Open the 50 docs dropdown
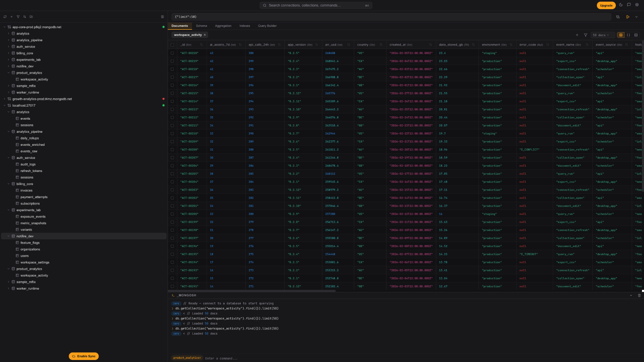Screen dimensions: 644x362 click(602, 35)
